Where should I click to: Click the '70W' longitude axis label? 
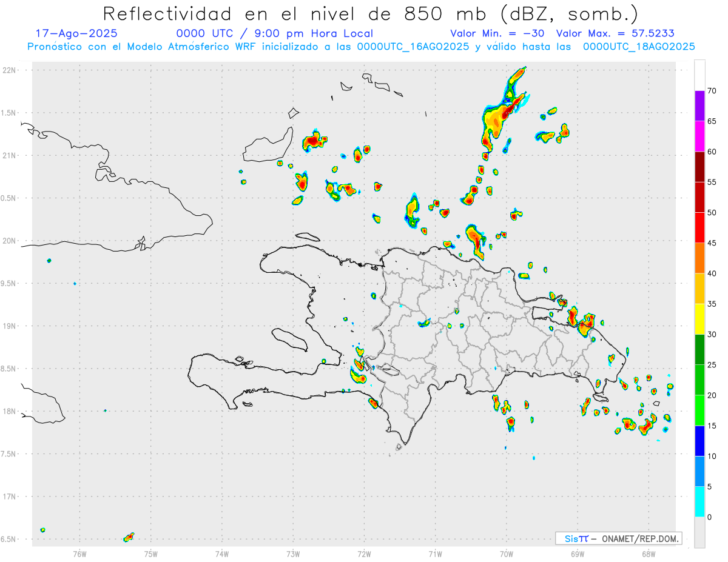[507, 554]
